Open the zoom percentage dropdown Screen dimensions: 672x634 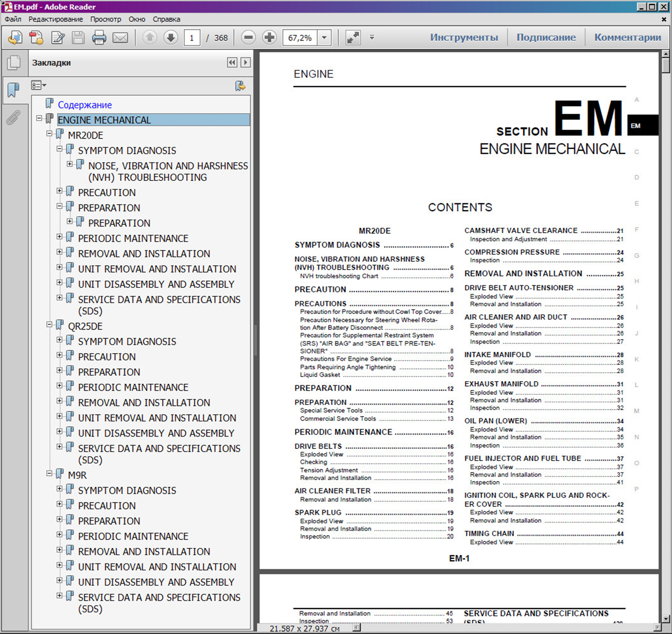[x=324, y=38]
